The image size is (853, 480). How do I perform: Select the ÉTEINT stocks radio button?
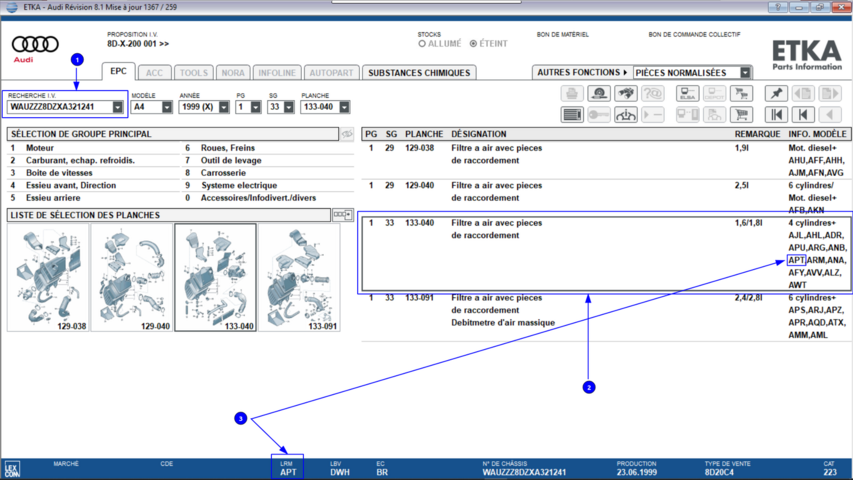pyautogui.click(x=473, y=44)
